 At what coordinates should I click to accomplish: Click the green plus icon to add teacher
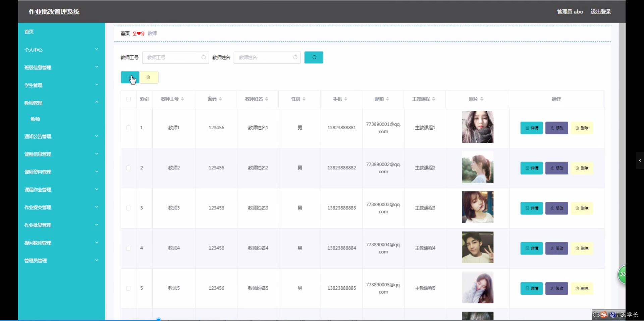[130, 77]
